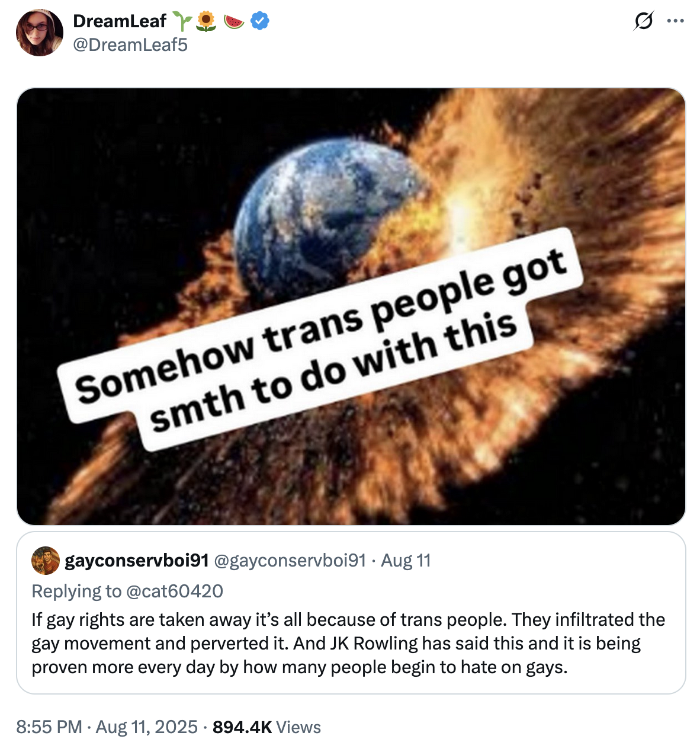This screenshot has width=700, height=755.
Task: Click the @DreamLeaf5 handle
Action: [130, 45]
